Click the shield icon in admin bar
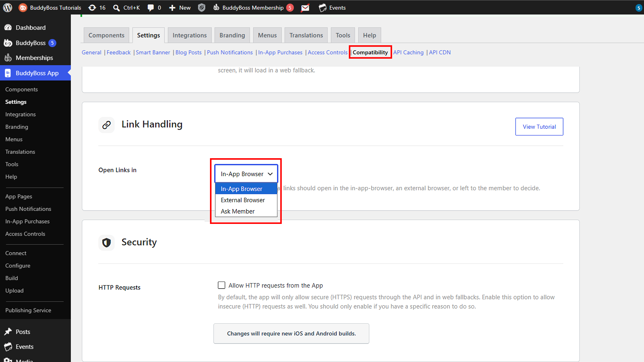This screenshot has height=362, width=644. tap(202, 7)
